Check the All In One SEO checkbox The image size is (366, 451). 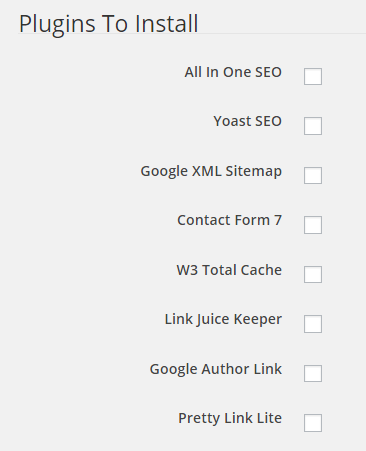pyautogui.click(x=313, y=76)
